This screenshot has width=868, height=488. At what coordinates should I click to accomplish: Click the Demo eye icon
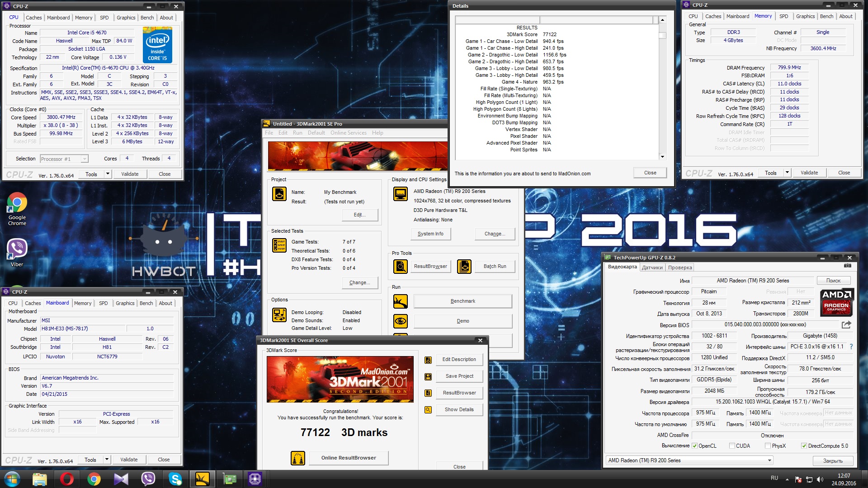400,321
